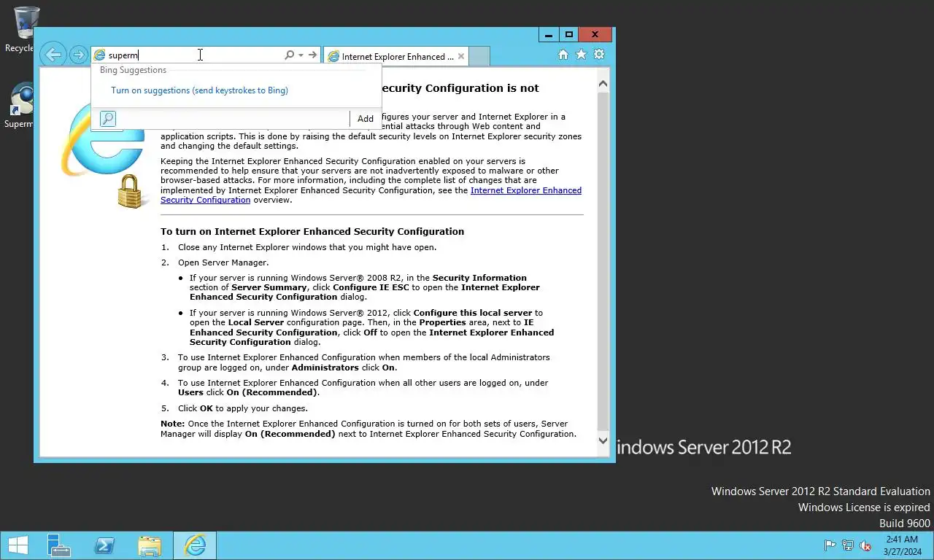
Task: Click the text Open Server Manager.
Action: pos(223,262)
